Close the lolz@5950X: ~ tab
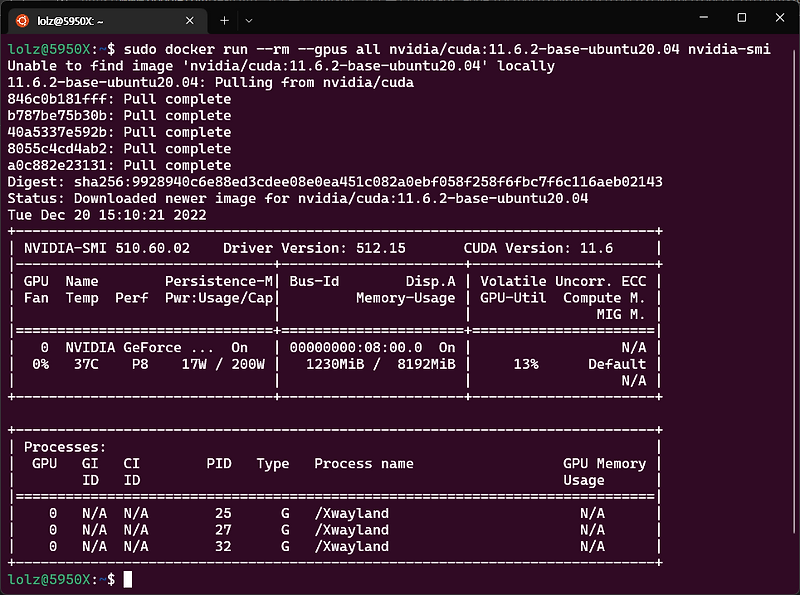 point(189,19)
